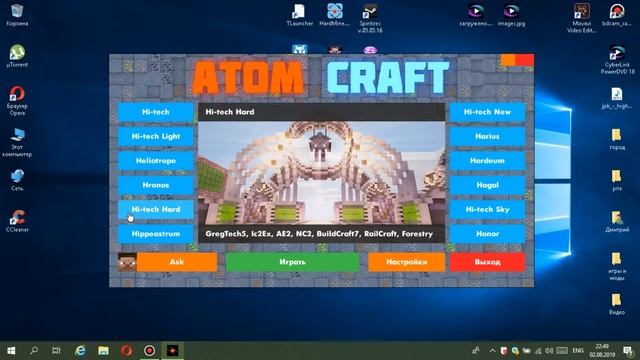
Task: Select CyberLink PowerDVD 18 shortcut
Action: 617,60
